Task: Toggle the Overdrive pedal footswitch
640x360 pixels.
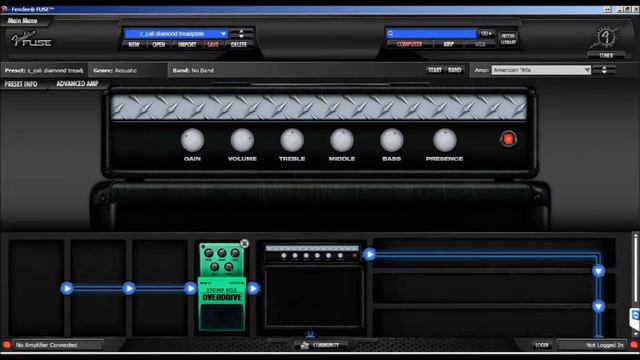Action: 222,316
